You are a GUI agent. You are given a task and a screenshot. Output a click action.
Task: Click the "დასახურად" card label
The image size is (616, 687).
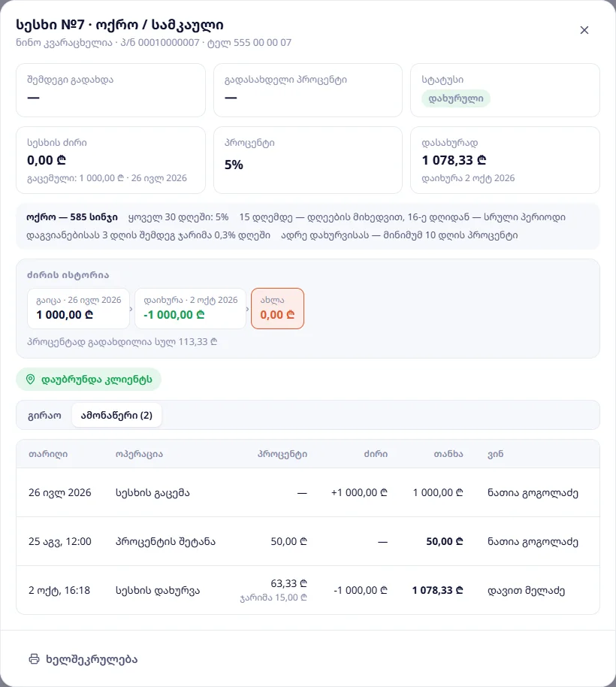click(x=450, y=142)
